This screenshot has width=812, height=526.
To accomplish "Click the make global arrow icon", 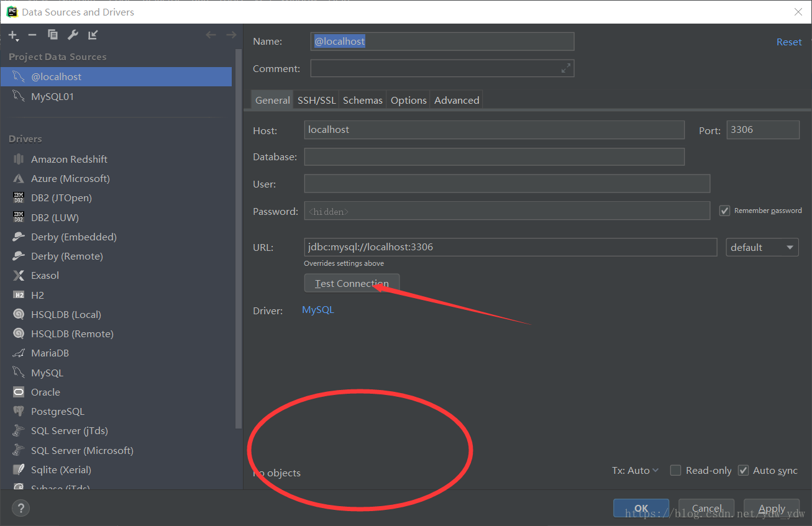I will (x=93, y=35).
